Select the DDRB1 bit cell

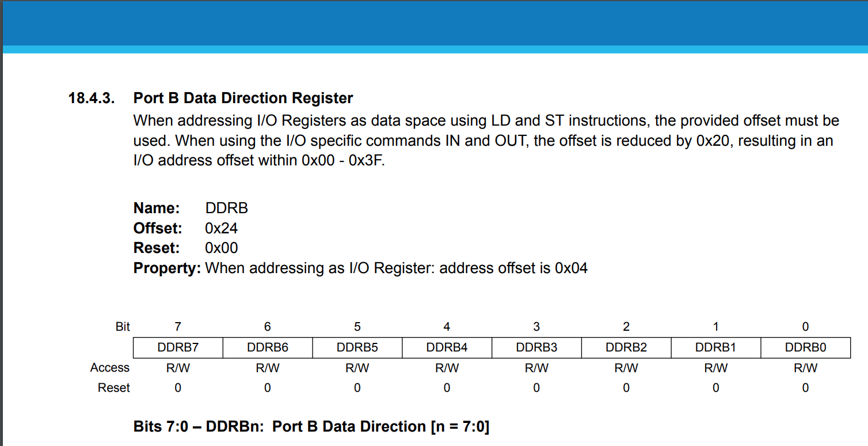pyautogui.click(x=716, y=347)
